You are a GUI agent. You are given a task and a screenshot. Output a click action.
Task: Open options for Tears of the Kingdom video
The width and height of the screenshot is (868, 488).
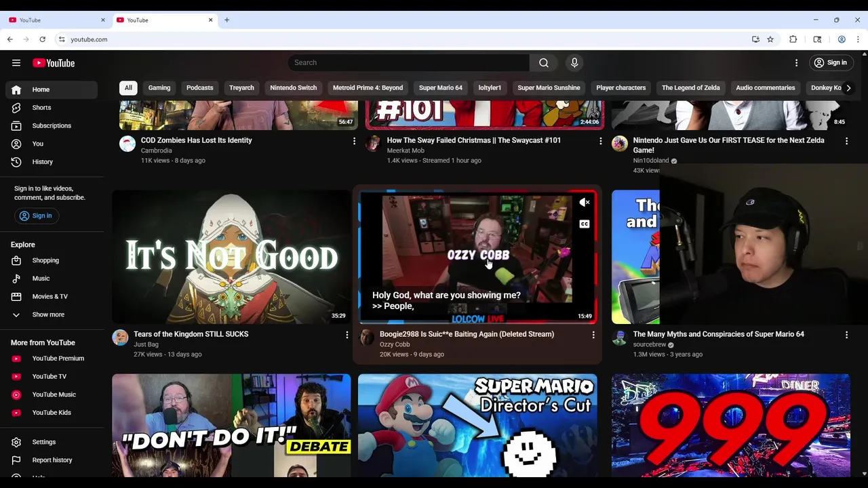tap(347, 335)
